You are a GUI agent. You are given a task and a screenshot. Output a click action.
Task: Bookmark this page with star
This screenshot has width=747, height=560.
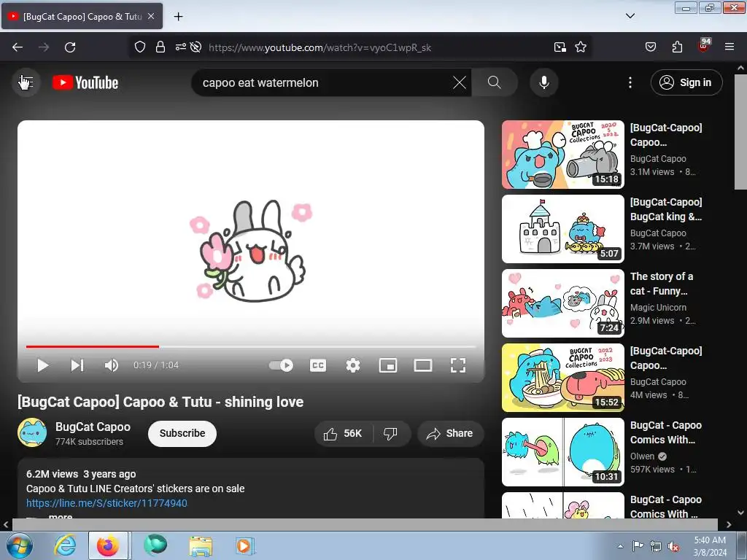click(x=581, y=47)
